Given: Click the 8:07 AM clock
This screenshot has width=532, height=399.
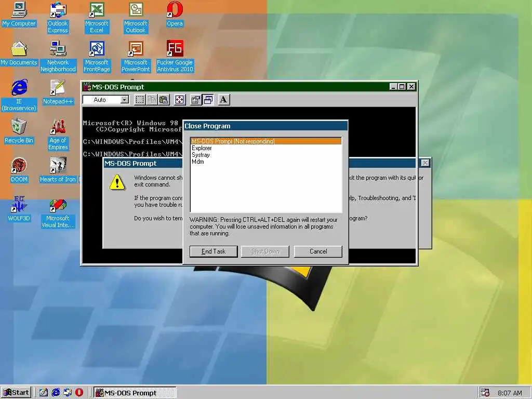Looking at the screenshot, I should (510, 393).
